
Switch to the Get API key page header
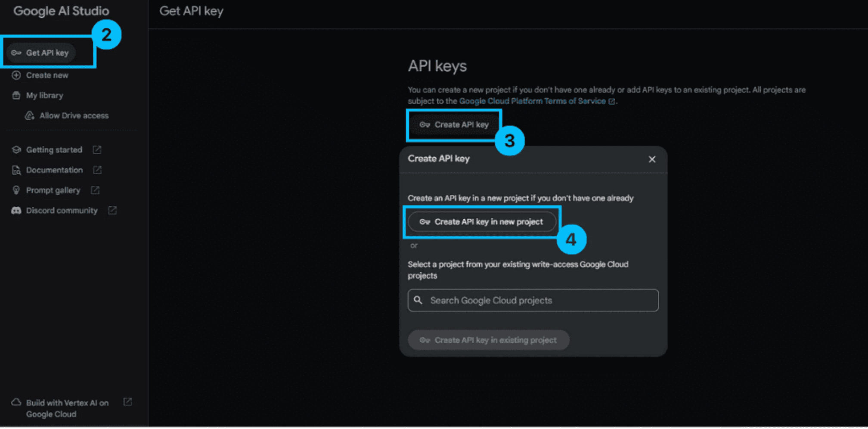tap(191, 11)
